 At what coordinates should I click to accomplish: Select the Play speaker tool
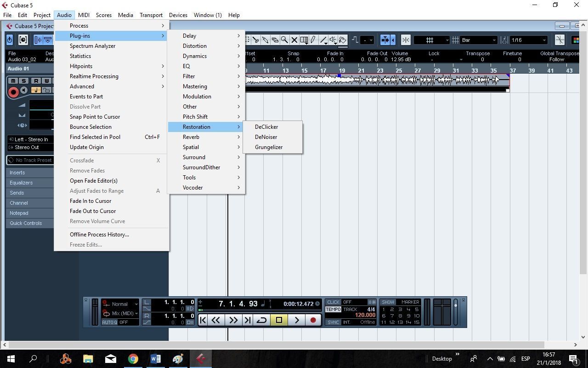click(333, 40)
